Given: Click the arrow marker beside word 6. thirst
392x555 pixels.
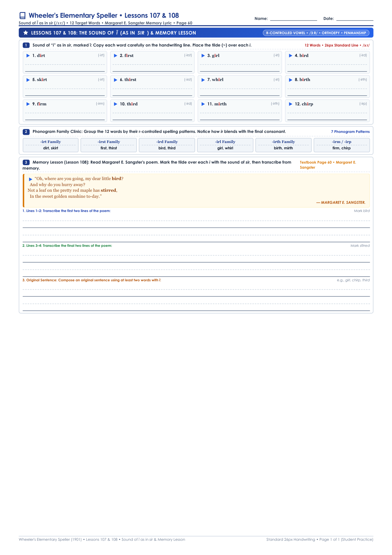Looking at the screenshot, I should [116, 80].
